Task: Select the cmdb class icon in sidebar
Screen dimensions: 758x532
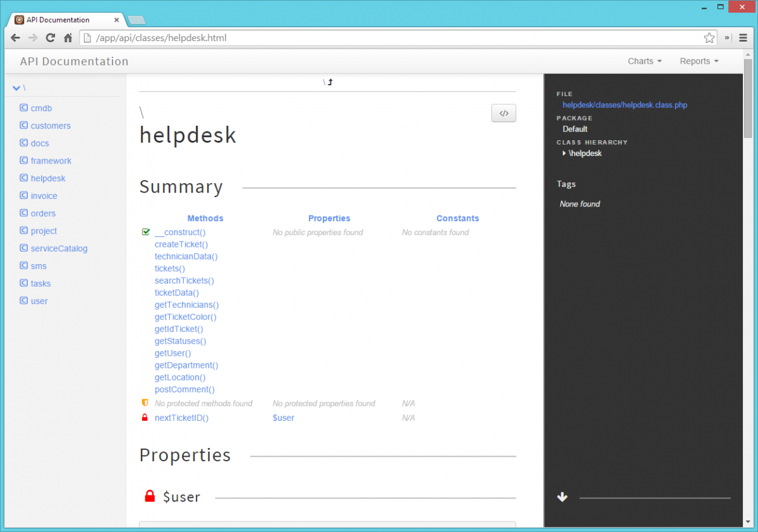Action: click(23, 108)
